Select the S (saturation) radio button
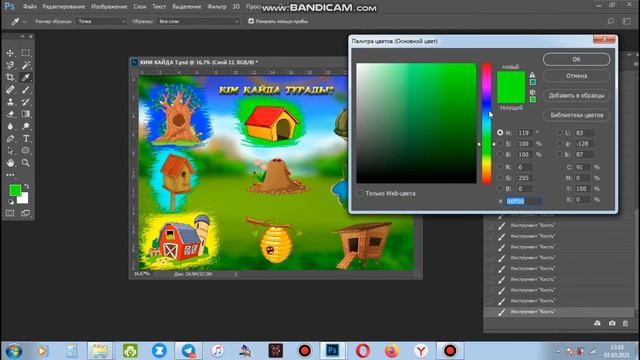Viewport: 640px width, 360px height. pyautogui.click(x=500, y=144)
